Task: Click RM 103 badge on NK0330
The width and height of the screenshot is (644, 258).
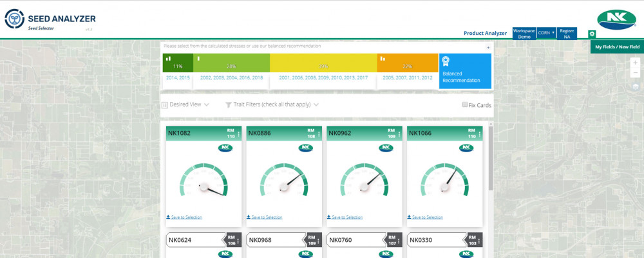Action: [472, 241]
